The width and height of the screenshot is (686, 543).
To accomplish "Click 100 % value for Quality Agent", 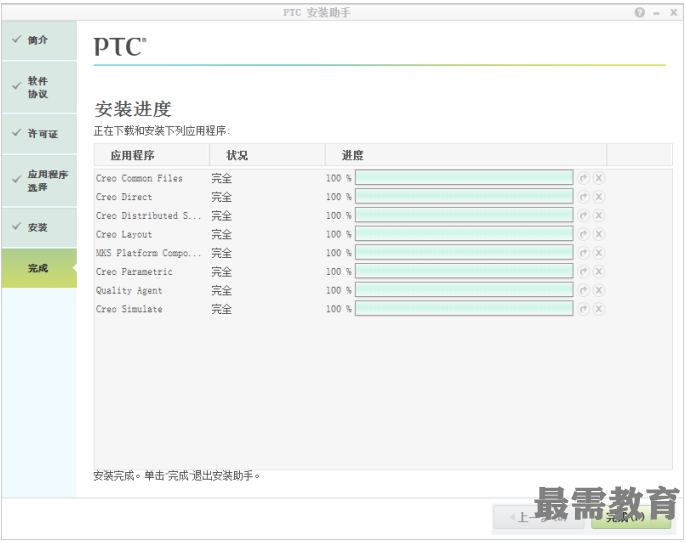I will click(339, 291).
